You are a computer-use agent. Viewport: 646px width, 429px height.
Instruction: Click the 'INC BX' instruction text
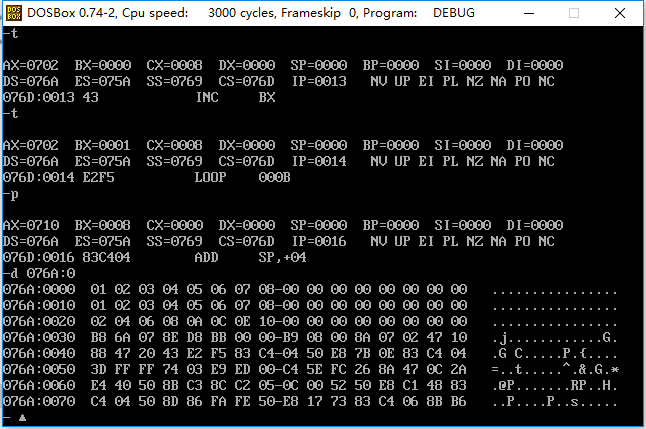[235, 97]
